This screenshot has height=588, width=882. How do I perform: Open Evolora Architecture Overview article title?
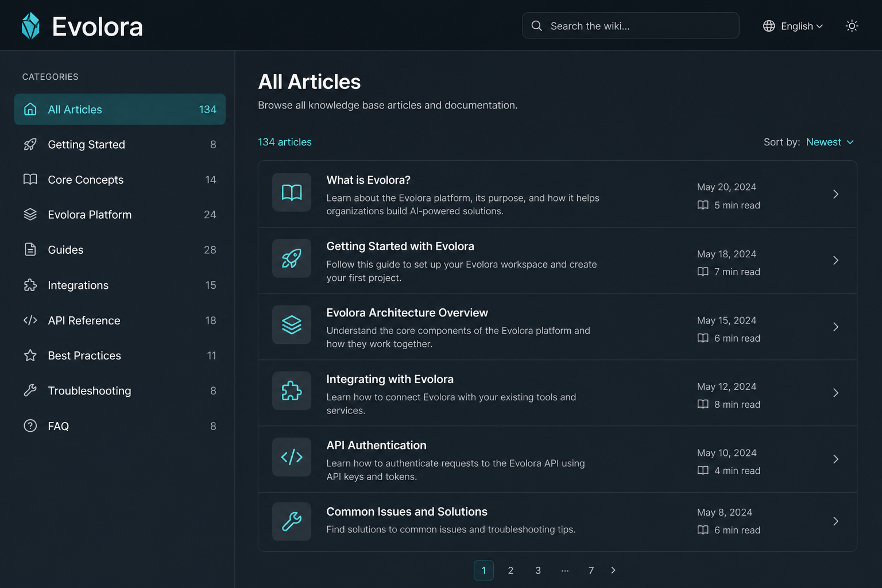coord(407,313)
